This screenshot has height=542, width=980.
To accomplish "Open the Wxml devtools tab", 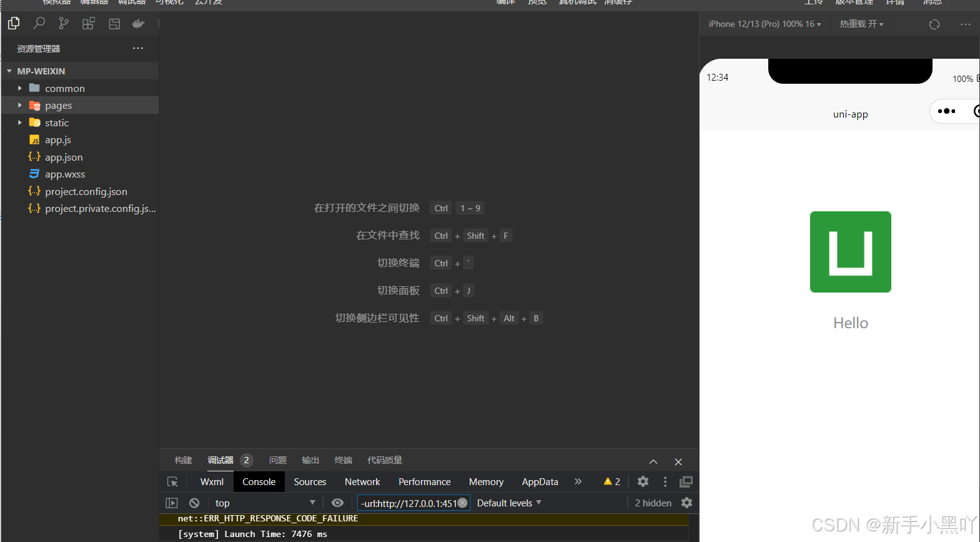I will (212, 481).
